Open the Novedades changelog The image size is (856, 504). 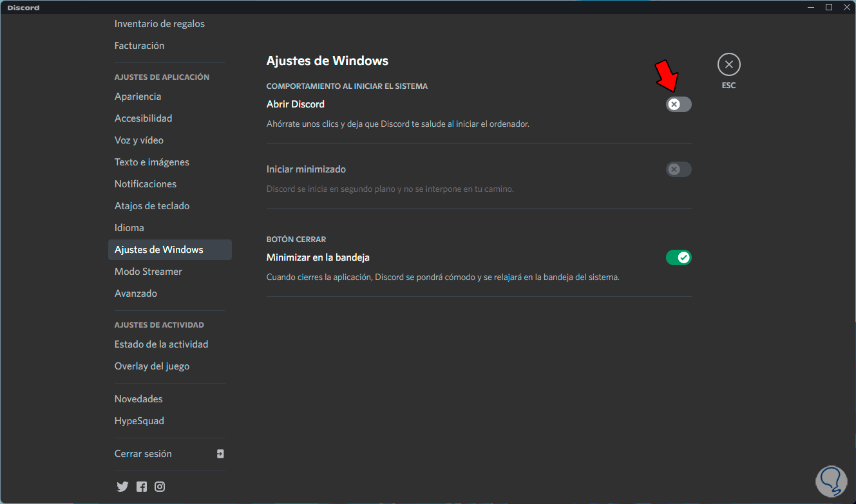[170, 399]
